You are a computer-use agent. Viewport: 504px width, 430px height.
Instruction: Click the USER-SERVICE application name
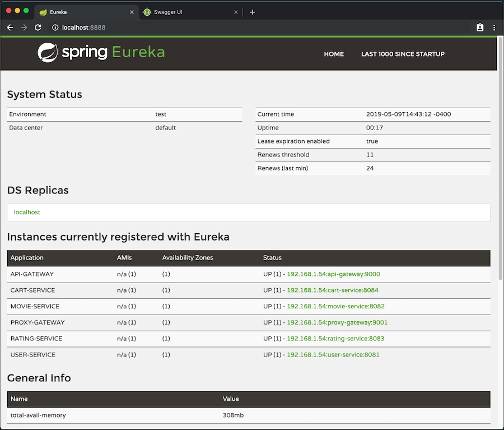pos(33,355)
